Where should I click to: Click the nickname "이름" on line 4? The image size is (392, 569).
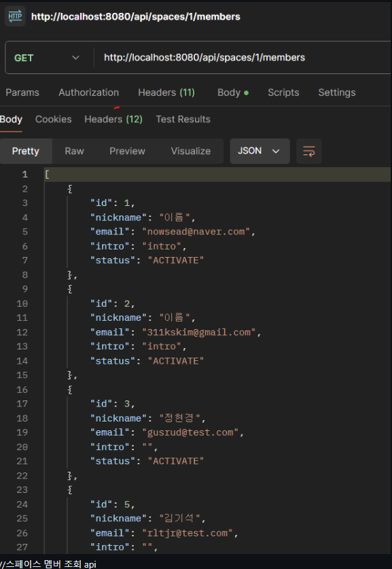175,218
